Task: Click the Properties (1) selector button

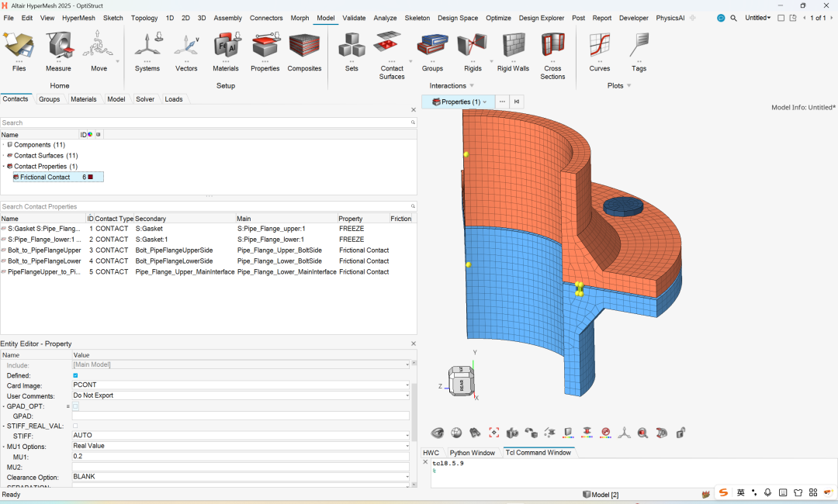Action: click(459, 102)
